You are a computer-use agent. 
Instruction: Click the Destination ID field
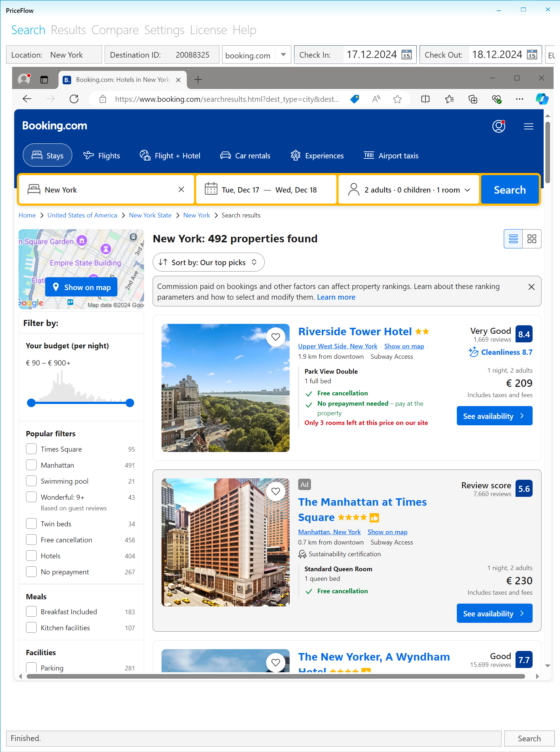coord(162,55)
